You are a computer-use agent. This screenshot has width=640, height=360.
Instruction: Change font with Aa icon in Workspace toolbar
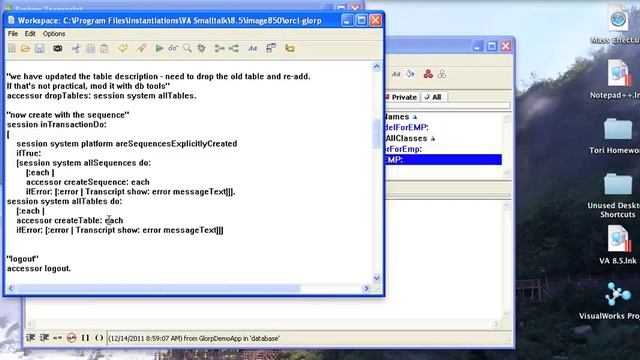[252, 49]
